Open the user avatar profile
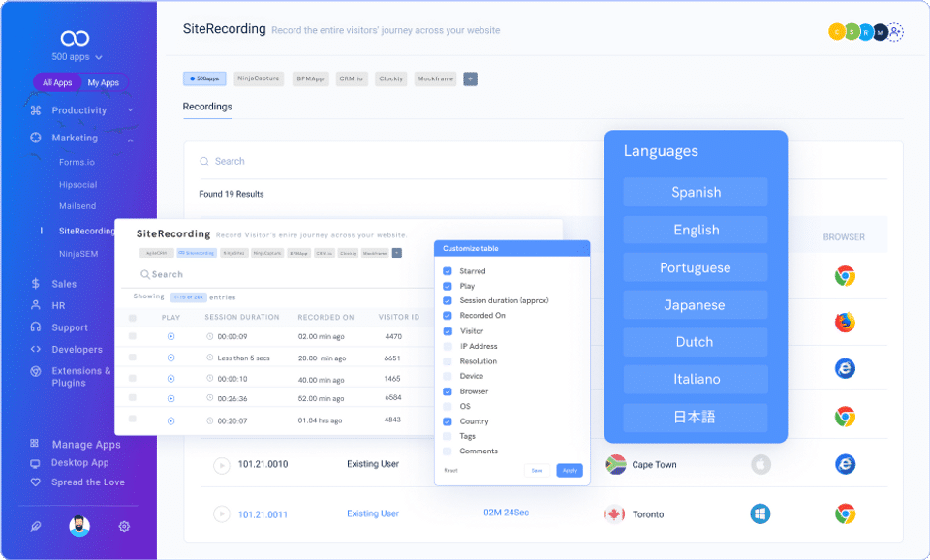The height and width of the screenshot is (560, 930). [x=78, y=526]
